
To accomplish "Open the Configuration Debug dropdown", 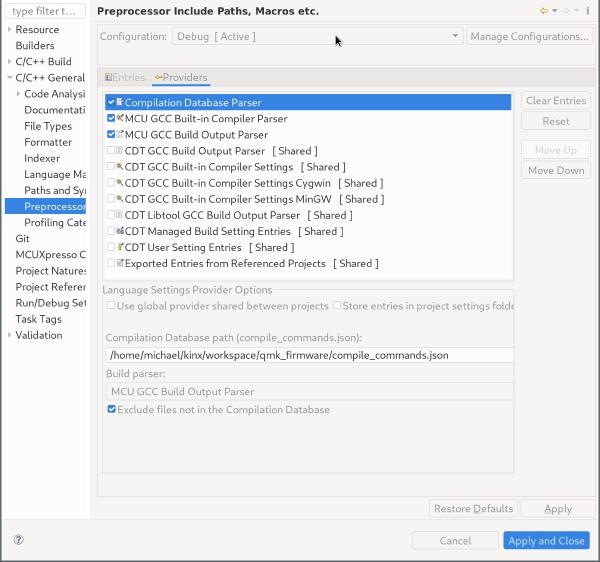I will coord(318,36).
